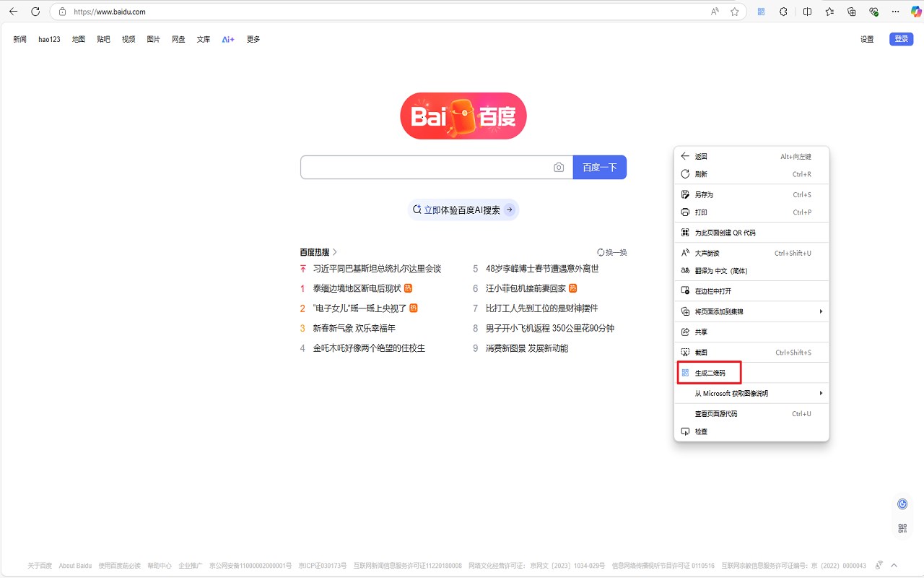This screenshot has width=924, height=578.
Task: Open Browser essentials heart icon
Action: click(x=873, y=12)
